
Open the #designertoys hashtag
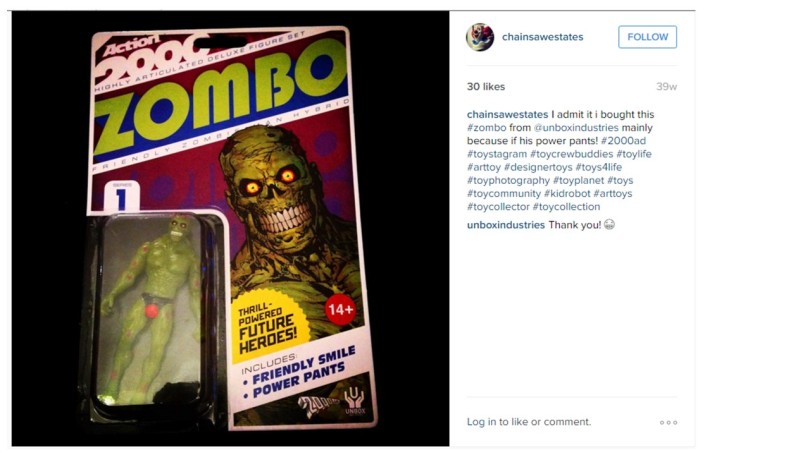pos(538,167)
